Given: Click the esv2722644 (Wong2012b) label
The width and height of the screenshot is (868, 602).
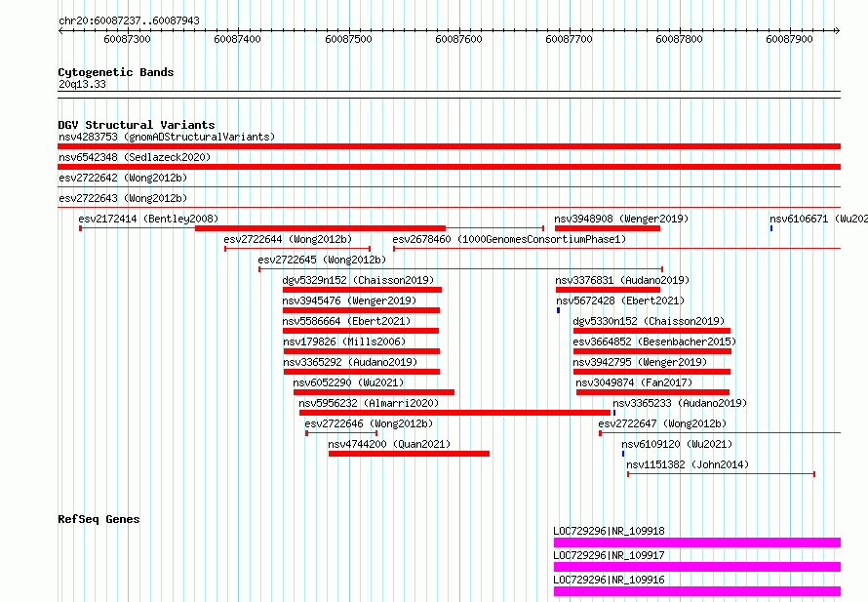Looking at the screenshot, I should (288, 239).
